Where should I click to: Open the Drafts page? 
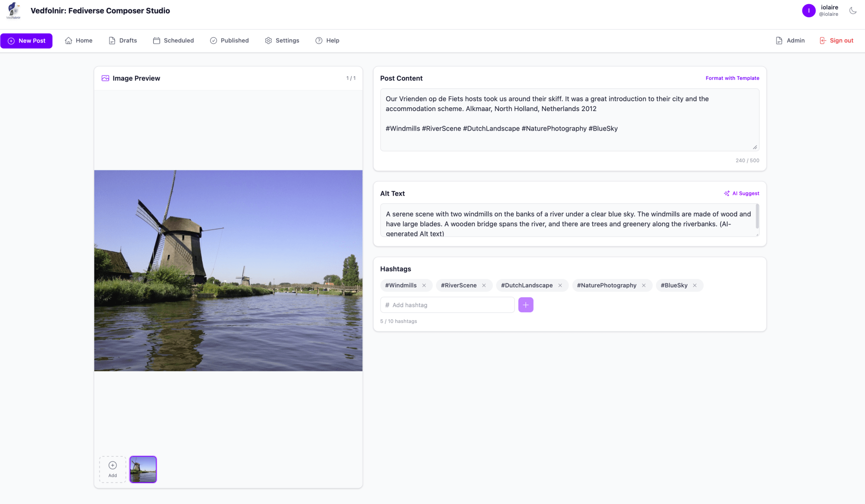123,41
